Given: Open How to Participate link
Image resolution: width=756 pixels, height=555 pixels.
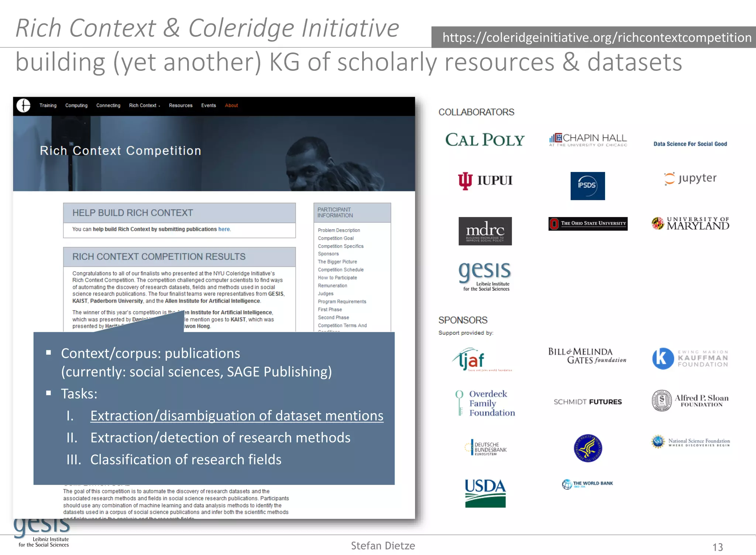Looking at the screenshot, I should [337, 277].
